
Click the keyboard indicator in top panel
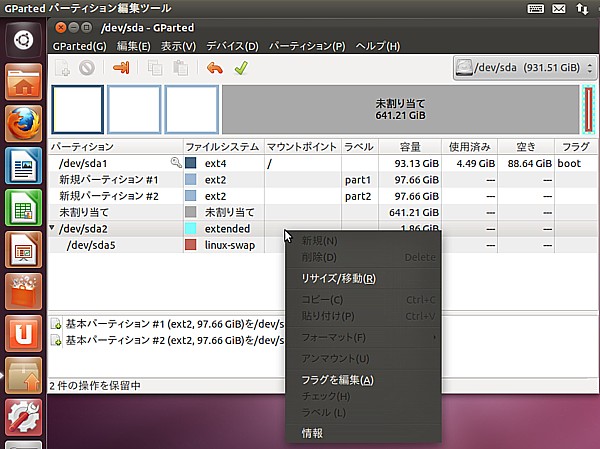tap(536, 8)
